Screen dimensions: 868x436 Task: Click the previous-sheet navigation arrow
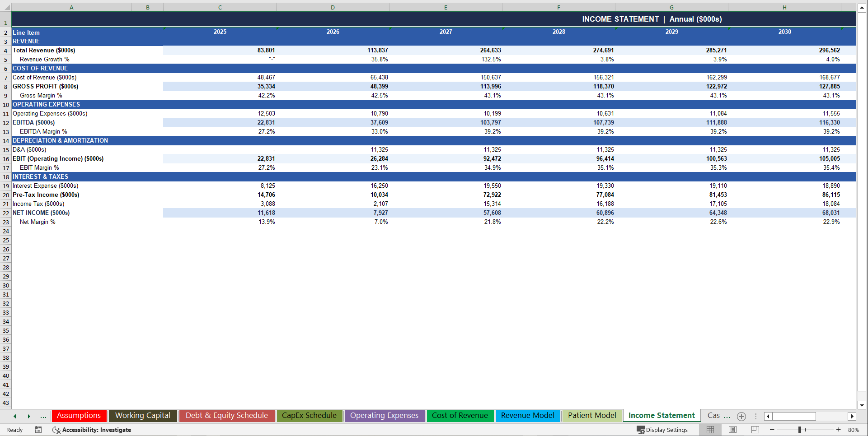coord(15,416)
